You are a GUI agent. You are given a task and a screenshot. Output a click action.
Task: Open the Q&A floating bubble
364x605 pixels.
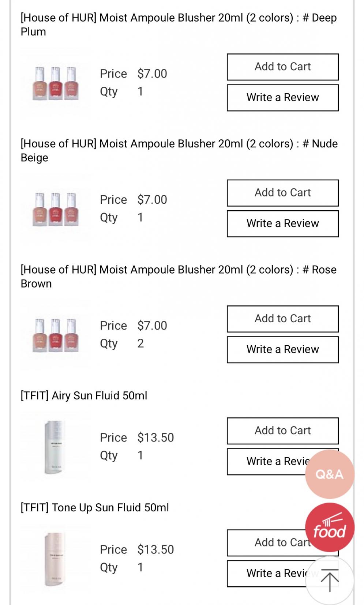click(x=330, y=474)
